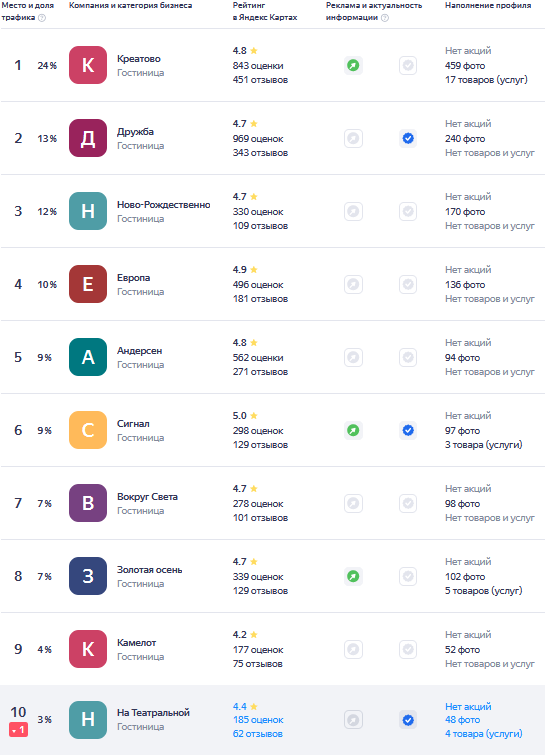Click the help icon next to трафика header

pyautogui.click(x=42, y=18)
